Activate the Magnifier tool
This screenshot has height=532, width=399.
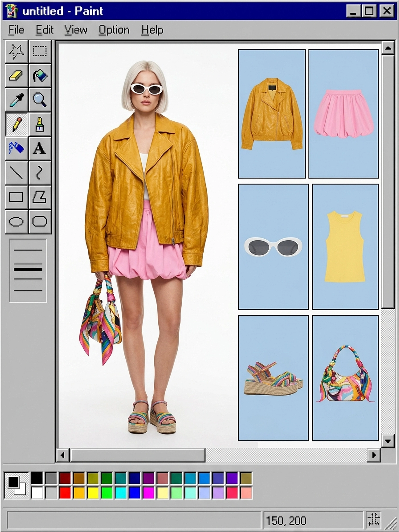40,100
